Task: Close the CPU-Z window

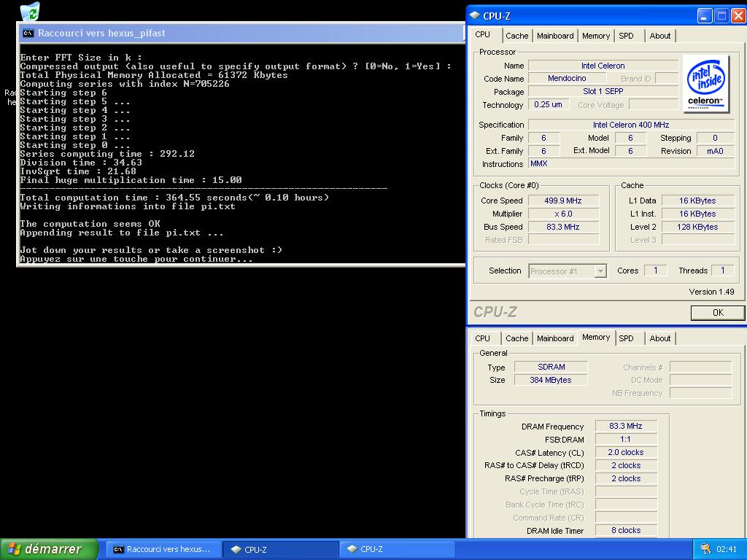Action: [738, 16]
